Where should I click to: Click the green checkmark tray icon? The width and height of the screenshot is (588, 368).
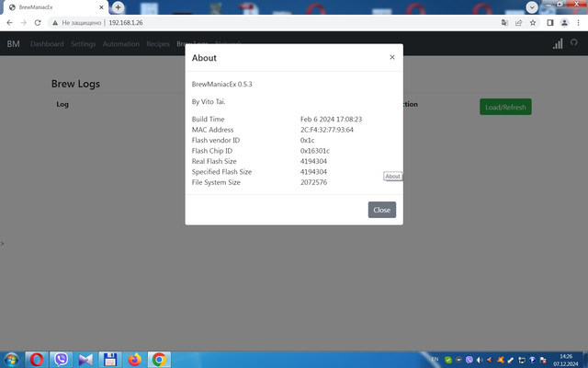(x=447, y=360)
